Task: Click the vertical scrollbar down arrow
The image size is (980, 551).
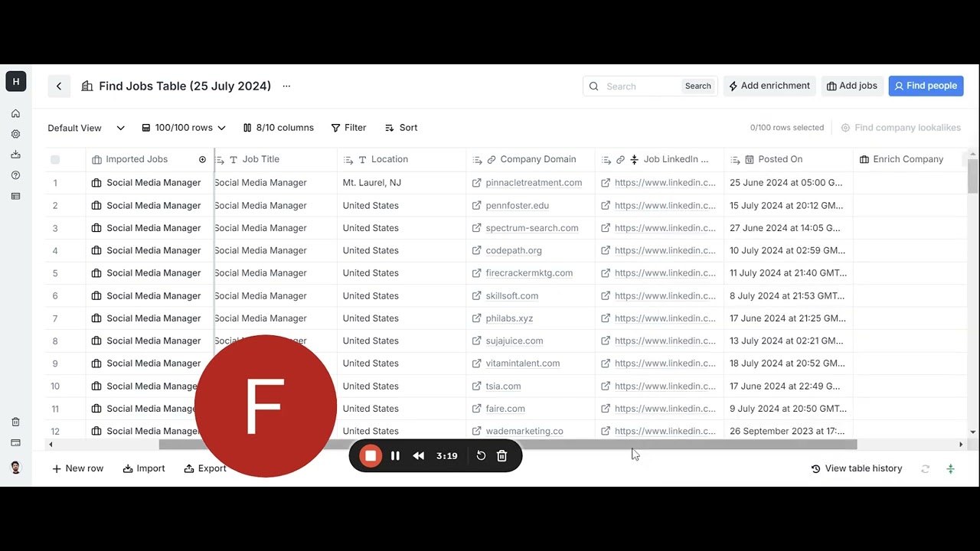Action: (x=972, y=432)
